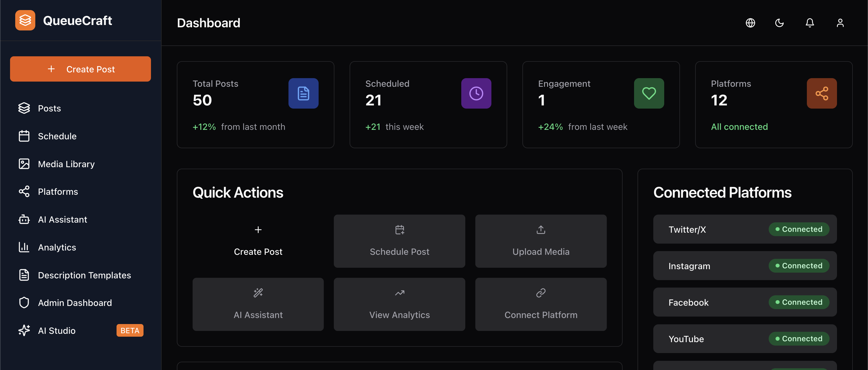Click the Analytics bar chart icon
Viewport: 868px width, 370px height.
click(x=24, y=247)
